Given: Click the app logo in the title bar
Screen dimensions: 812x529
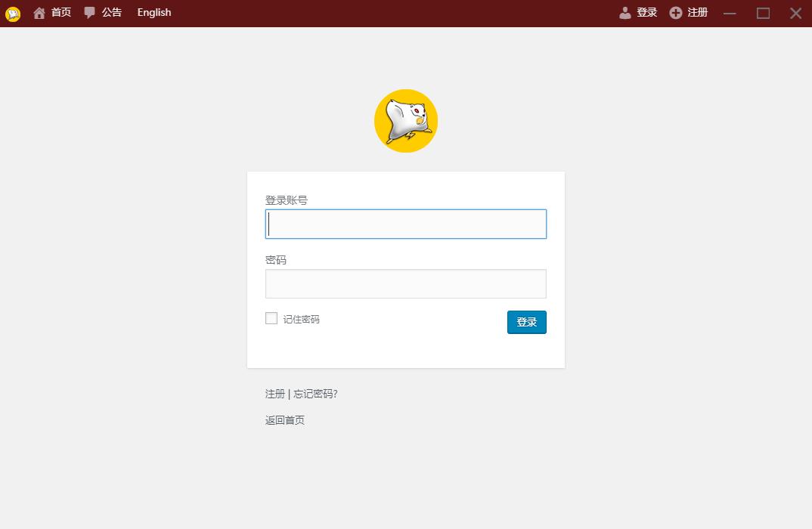Looking at the screenshot, I should pos(13,14).
